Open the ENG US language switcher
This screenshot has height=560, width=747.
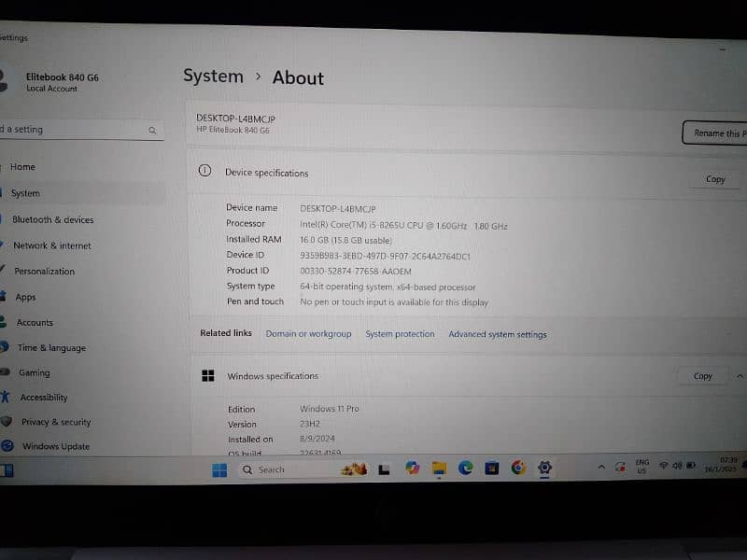coord(642,466)
